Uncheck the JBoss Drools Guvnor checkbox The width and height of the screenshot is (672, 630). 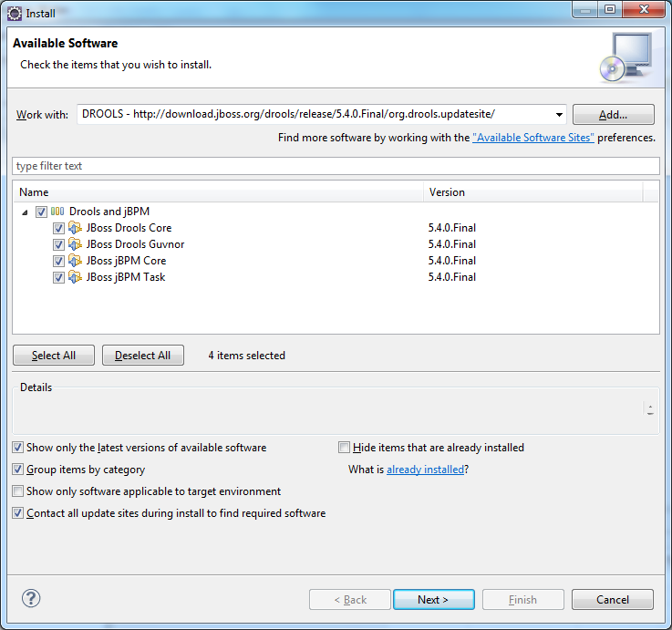pos(58,244)
